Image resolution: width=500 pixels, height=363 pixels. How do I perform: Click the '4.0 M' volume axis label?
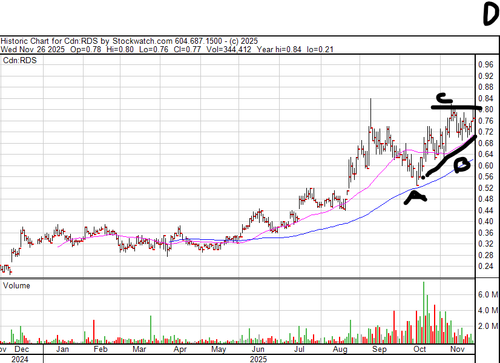coord(488,310)
